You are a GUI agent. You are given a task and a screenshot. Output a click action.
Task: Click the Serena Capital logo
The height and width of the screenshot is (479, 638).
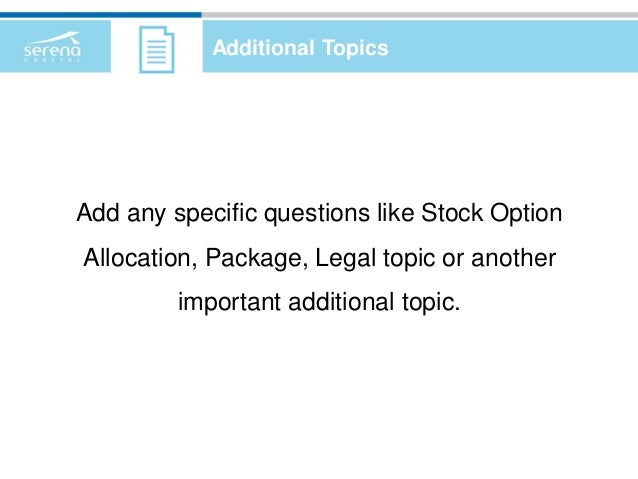point(52,47)
